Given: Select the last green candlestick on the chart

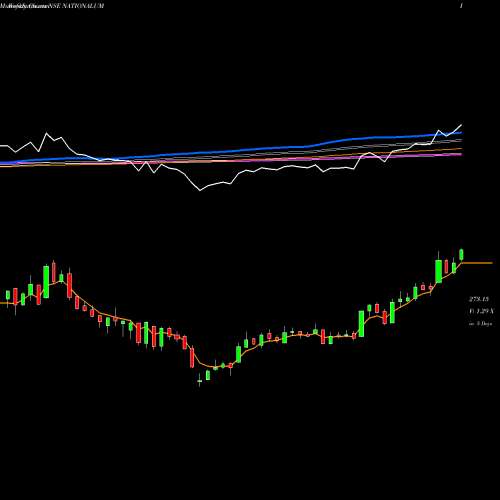Looking at the screenshot, I should [x=461, y=254].
